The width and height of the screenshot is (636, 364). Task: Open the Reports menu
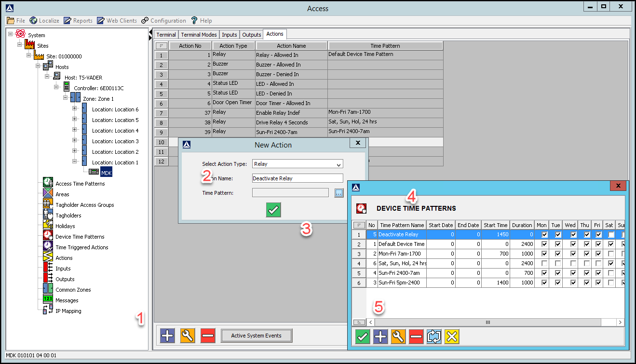click(78, 21)
